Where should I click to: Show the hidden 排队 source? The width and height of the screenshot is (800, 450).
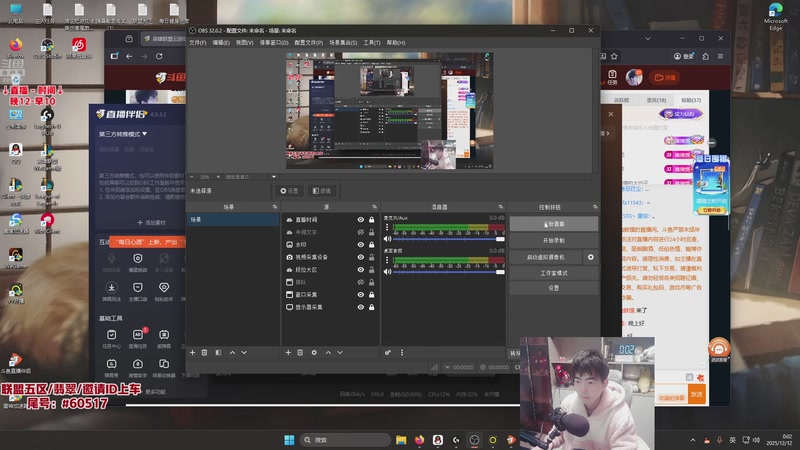361,282
